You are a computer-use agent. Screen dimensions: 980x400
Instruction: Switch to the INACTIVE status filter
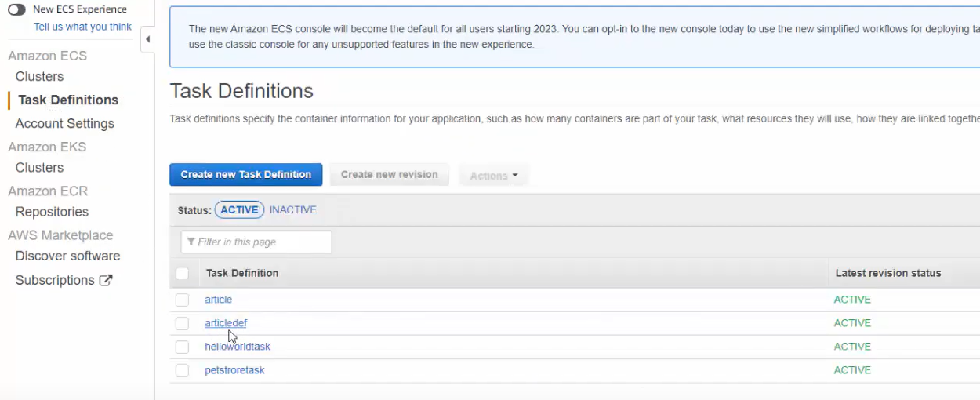293,210
